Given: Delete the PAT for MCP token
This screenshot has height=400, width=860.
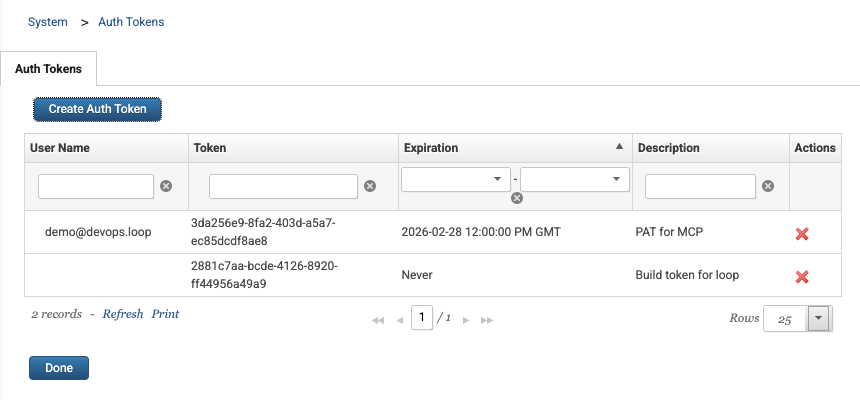Looking at the screenshot, I should tap(801, 234).
